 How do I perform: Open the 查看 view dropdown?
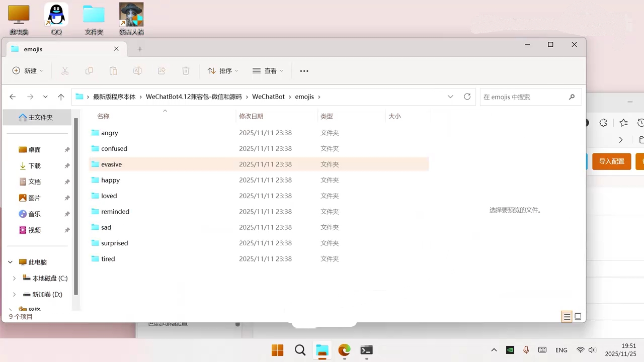[268, 70]
